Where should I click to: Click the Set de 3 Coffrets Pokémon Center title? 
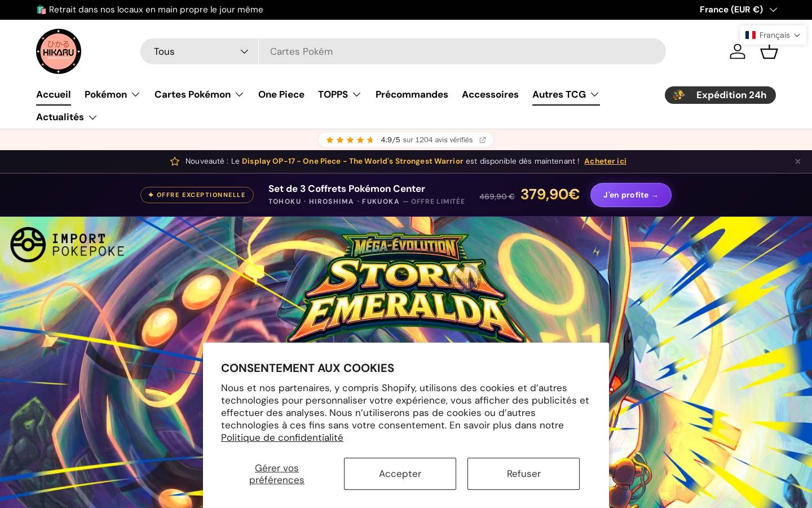click(347, 189)
